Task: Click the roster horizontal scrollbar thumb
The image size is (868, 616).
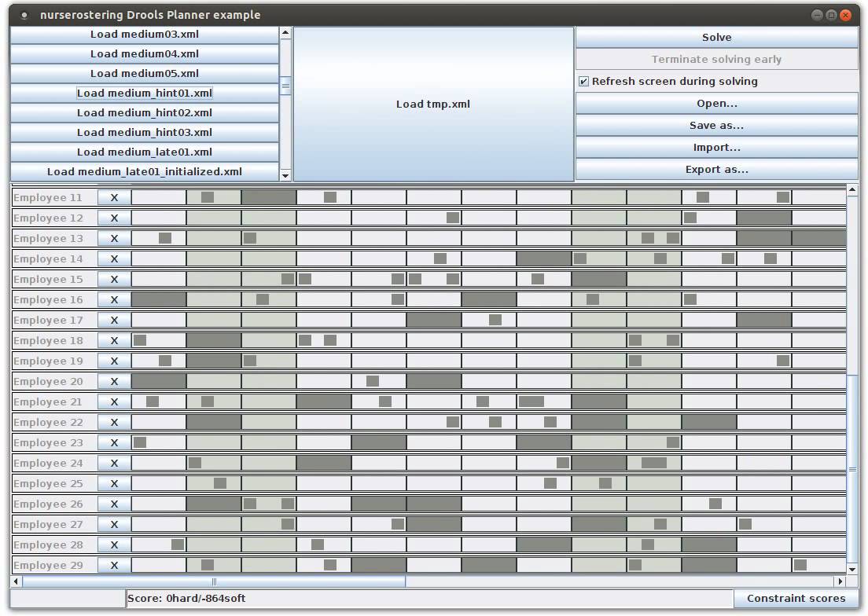Action: (x=214, y=581)
